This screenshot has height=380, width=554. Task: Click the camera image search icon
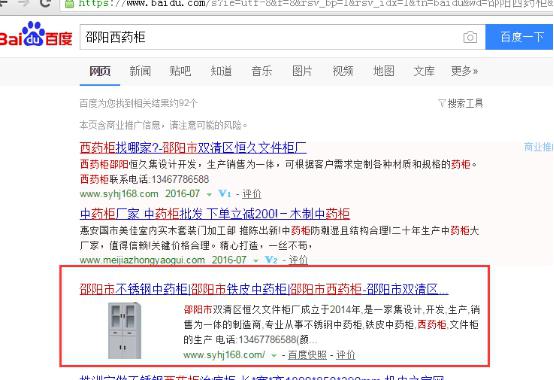[x=470, y=37]
